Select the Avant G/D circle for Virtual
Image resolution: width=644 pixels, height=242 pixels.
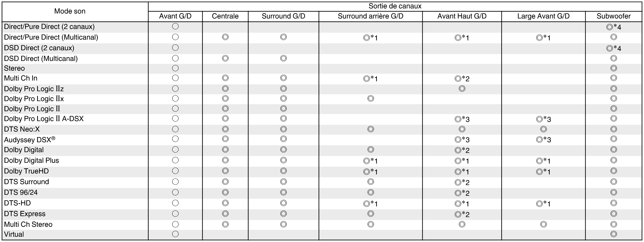pos(175,234)
